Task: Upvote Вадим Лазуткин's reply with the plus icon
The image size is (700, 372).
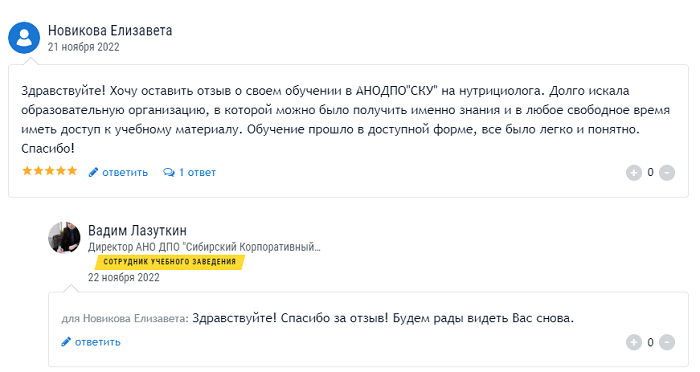Action: coord(633,342)
